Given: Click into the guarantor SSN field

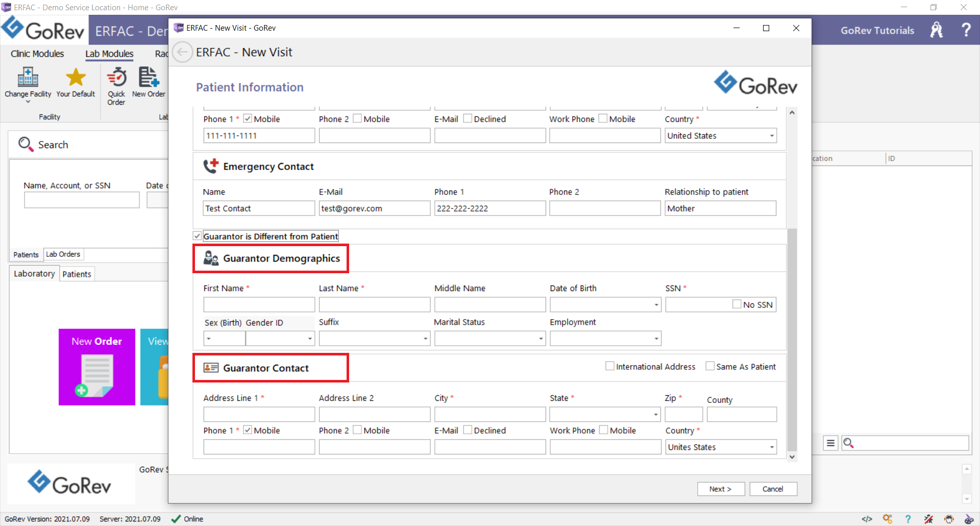Looking at the screenshot, I should 698,305.
